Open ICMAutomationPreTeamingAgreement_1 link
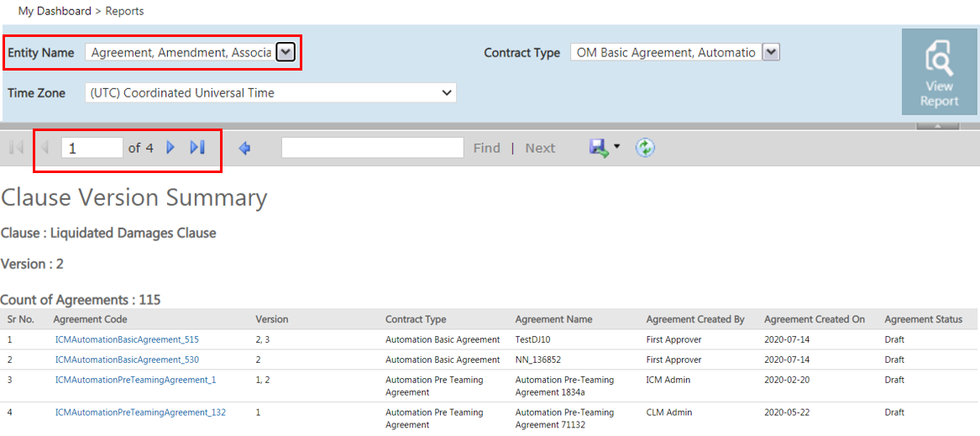The width and height of the screenshot is (980, 436). point(136,380)
